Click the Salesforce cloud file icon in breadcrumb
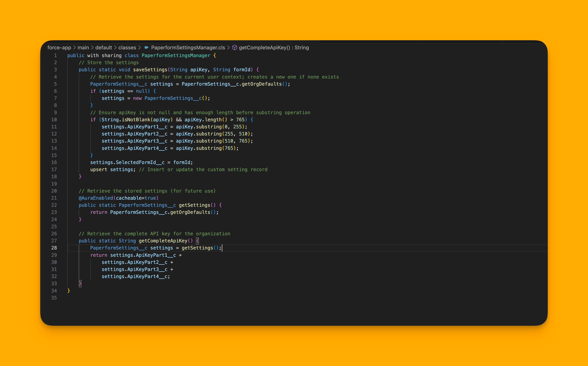The width and height of the screenshot is (588, 366). [146, 48]
